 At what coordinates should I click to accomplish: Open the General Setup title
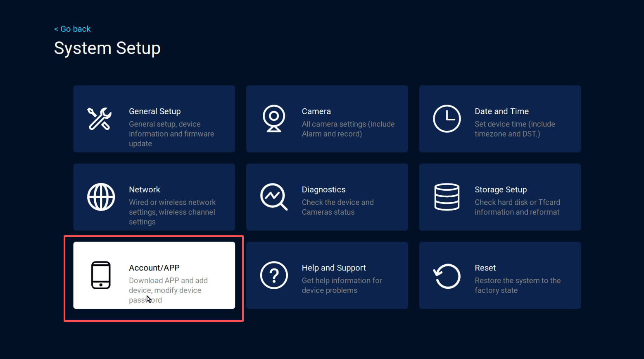[154, 111]
